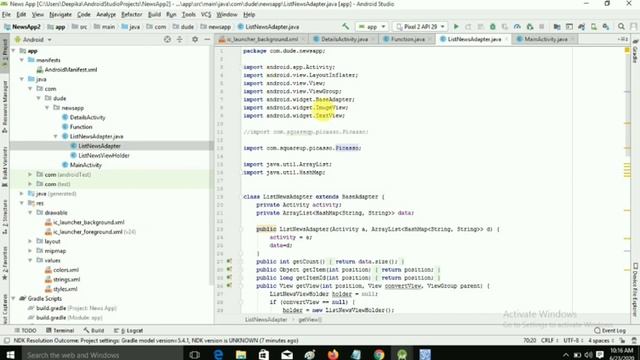Open Search Everywhere magnifier icon
Image resolution: width=640 pixels, height=360 pixels.
coord(621,27)
